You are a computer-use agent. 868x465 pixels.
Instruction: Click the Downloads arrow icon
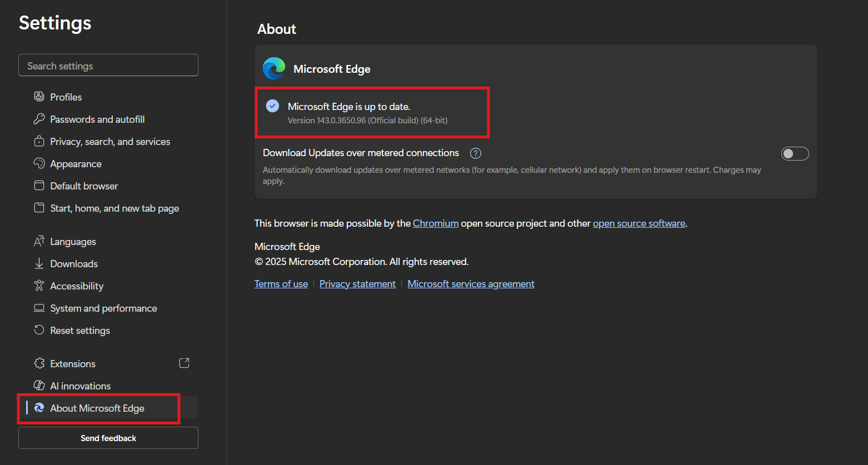coord(39,263)
